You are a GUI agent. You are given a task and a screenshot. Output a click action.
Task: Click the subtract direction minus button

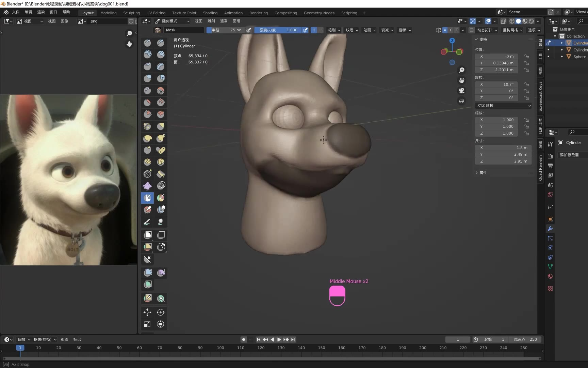[320, 30]
